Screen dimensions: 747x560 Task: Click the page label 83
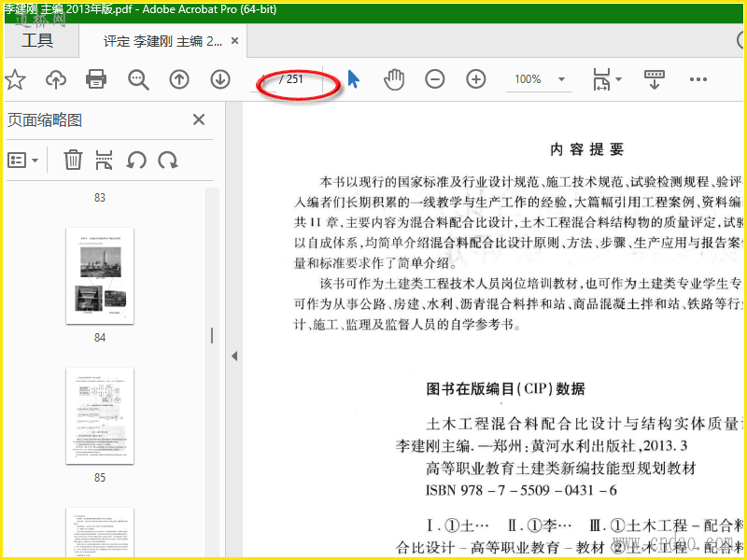[x=100, y=198]
